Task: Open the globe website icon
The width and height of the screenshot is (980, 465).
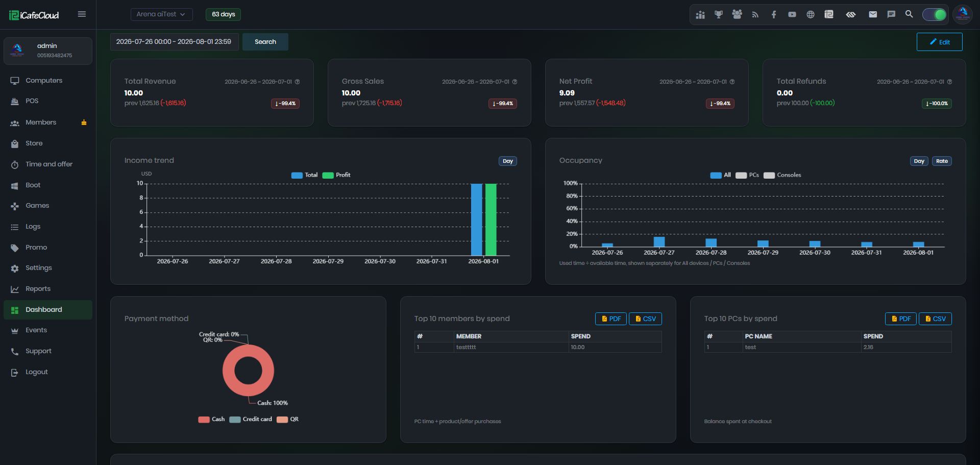Action: tap(811, 14)
